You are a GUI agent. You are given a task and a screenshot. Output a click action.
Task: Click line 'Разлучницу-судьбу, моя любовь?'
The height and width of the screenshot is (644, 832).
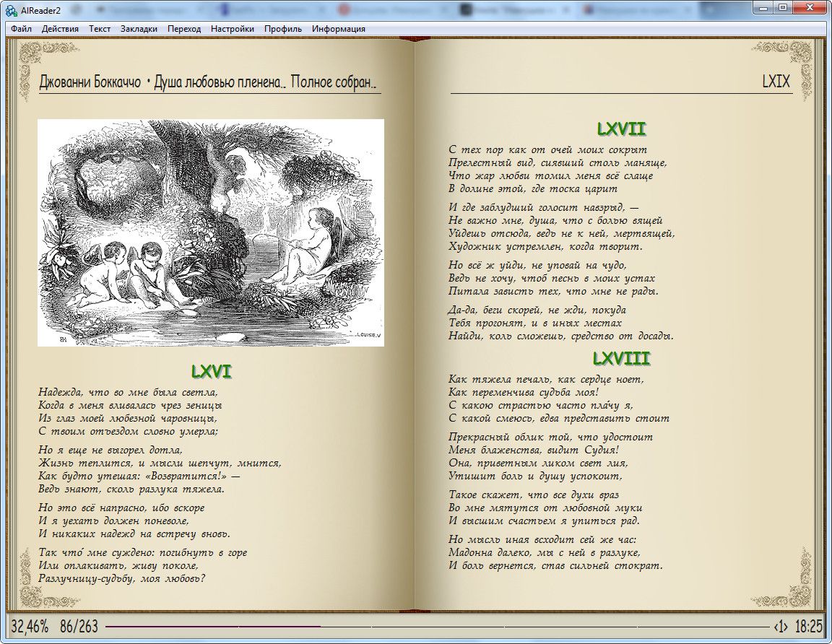121,579
